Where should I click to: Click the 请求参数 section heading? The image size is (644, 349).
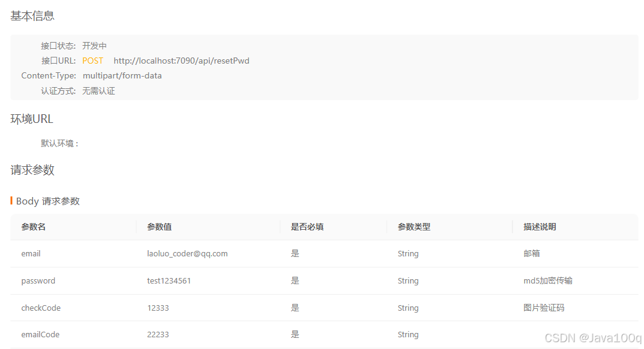33,170
